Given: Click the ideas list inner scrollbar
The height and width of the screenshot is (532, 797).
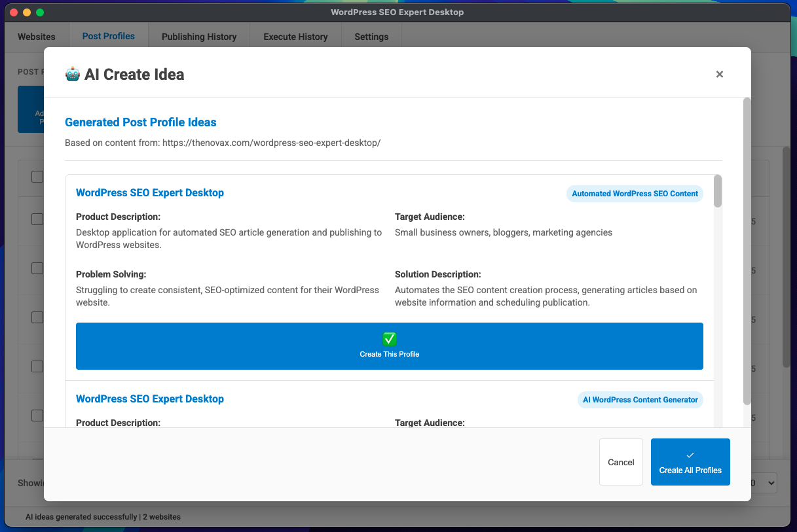Looking at the screenshot, I should point(718,191).
